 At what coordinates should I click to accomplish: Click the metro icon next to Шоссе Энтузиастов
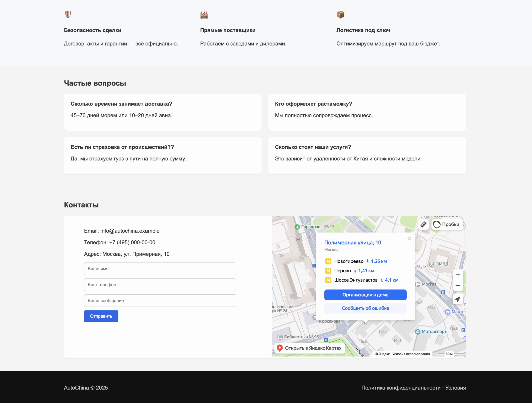click(x=328, y=280)
